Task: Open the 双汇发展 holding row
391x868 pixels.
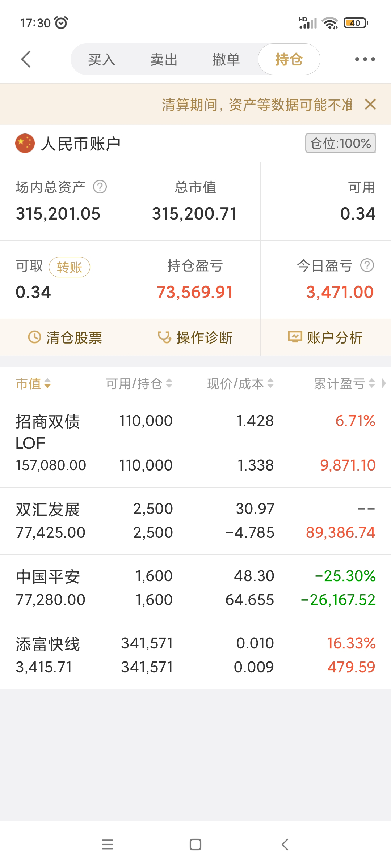Action: point(195,521)
